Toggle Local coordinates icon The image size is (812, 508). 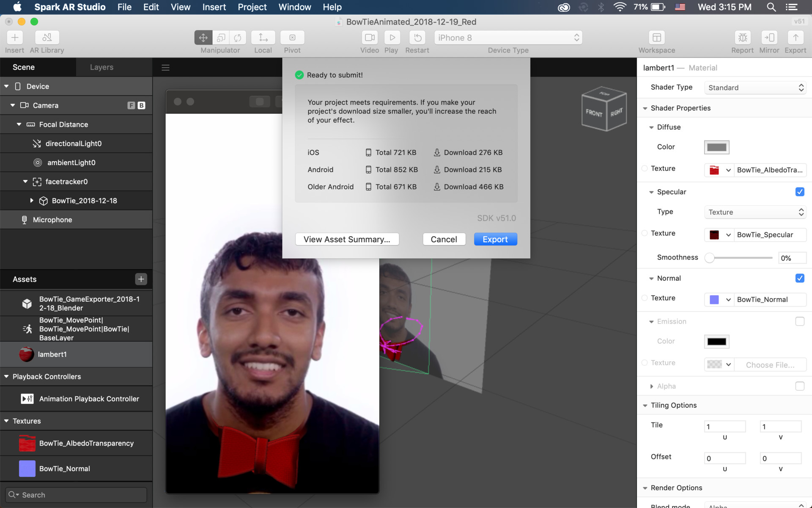pyautogui.click(x=263, y=38)
